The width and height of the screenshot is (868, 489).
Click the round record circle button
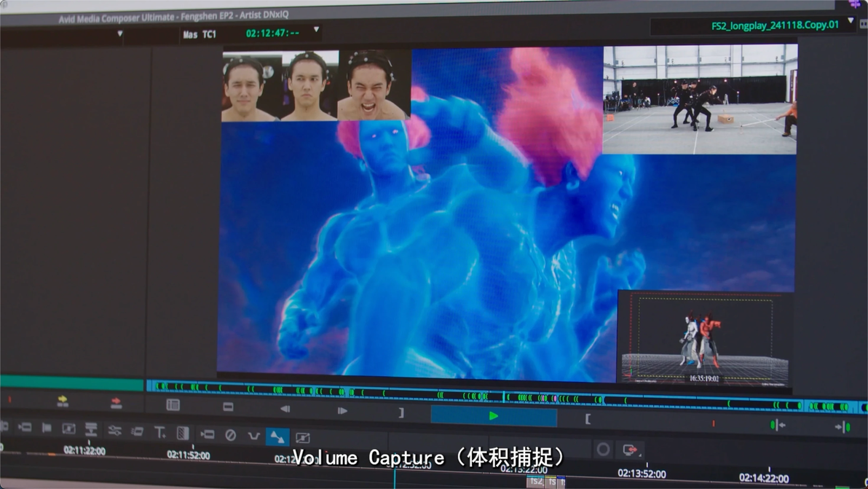603,449
